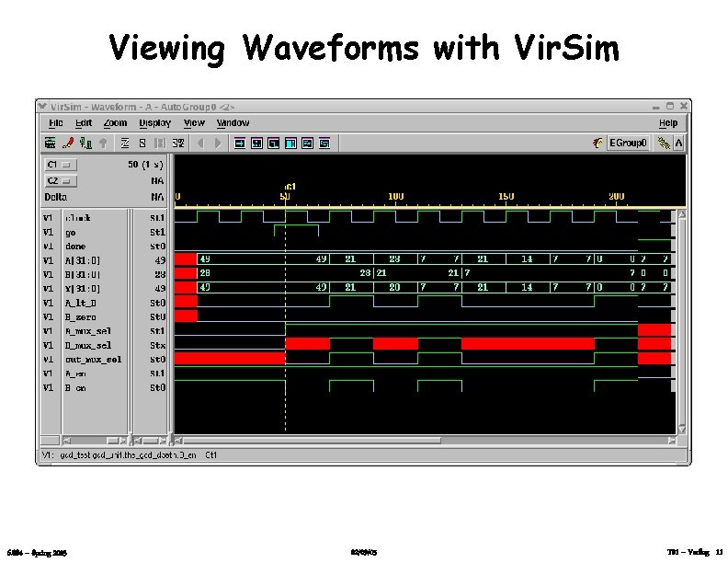This screenshot has height=563, width=728.
Task: Click the green signal add icon
Action: (85, 143)
